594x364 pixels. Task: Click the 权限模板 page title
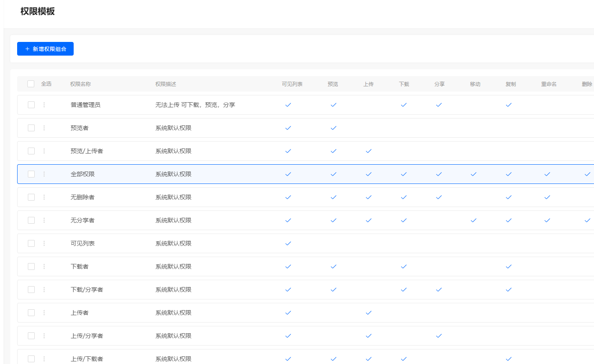[38, 12]
